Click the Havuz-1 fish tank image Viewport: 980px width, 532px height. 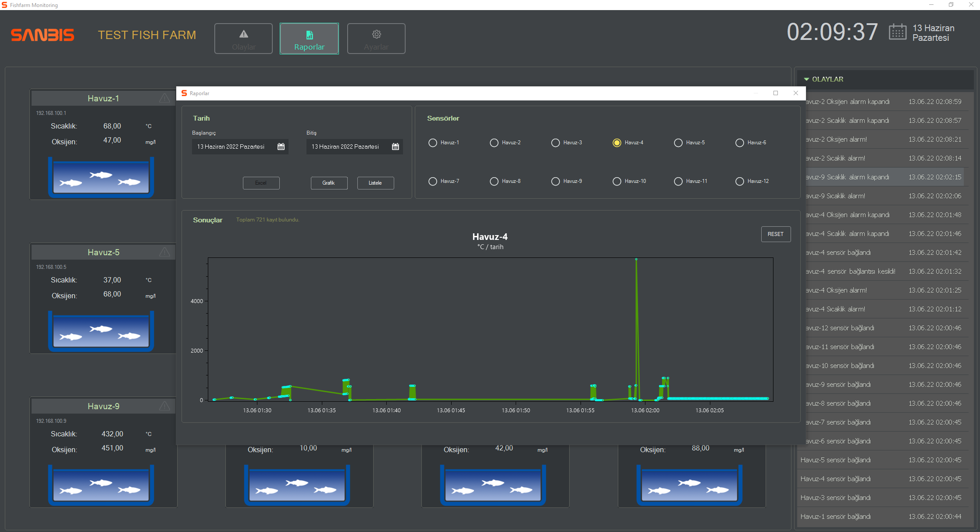pos(101,177)
